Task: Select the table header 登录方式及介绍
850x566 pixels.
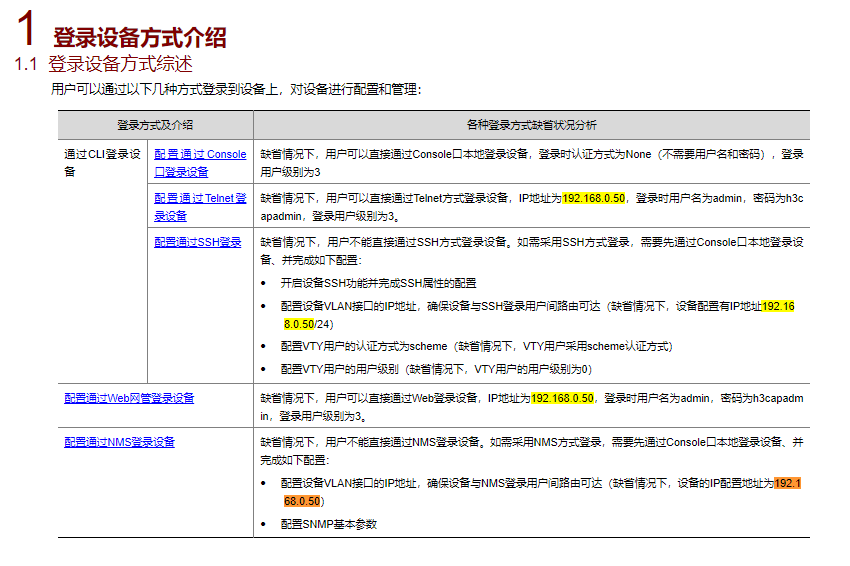Action: tap(155, 125)
